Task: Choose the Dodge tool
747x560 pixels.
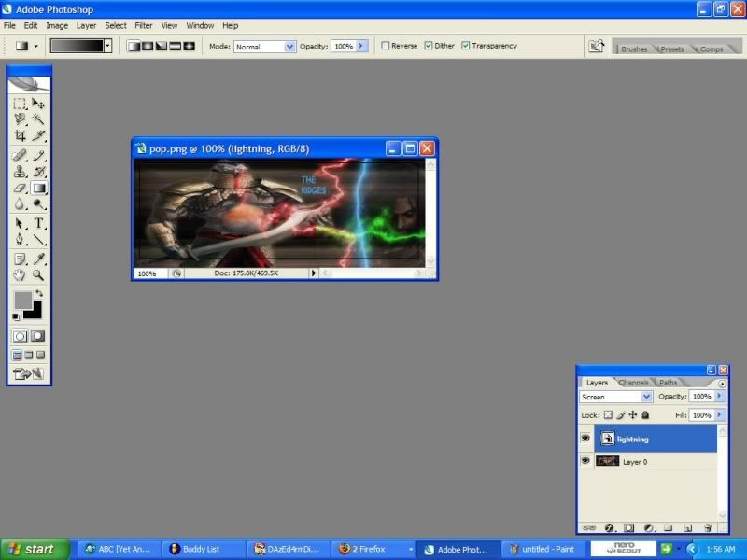Action: pyautogui.click(x=38, y=204)
